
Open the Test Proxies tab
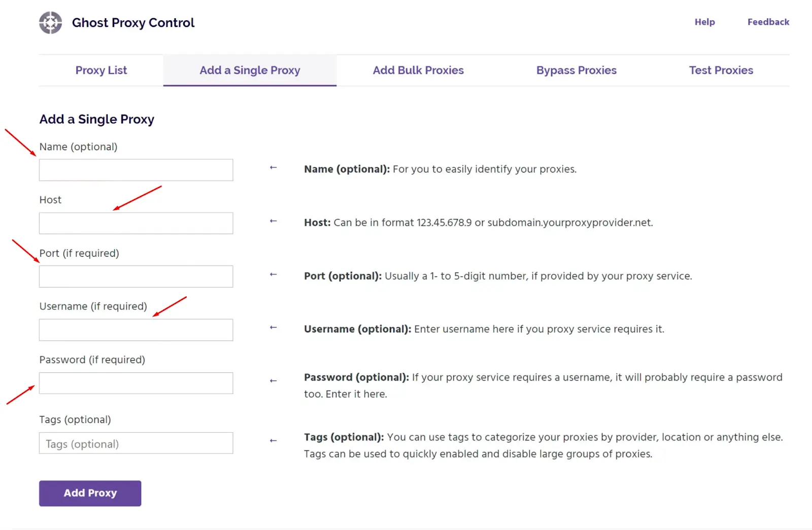(721, 70)
